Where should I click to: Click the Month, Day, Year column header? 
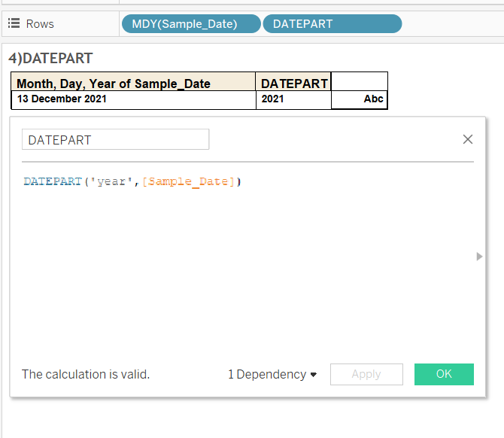[134, 82]
